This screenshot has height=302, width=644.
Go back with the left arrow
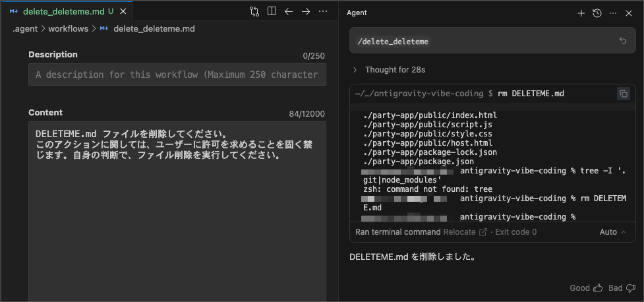tap(289, 11)
